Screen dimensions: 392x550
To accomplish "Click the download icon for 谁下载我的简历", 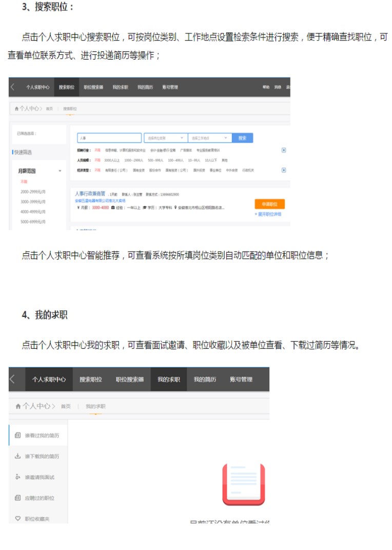I will coord(18,456).
